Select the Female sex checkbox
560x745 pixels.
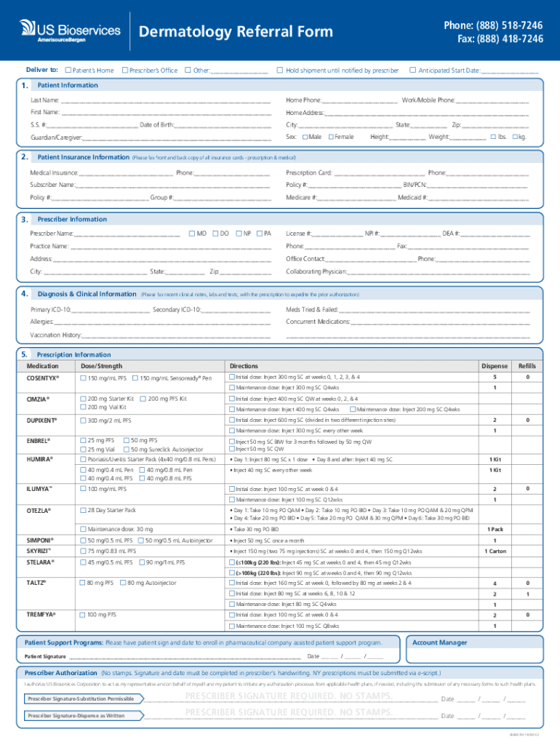pos(331,137)
